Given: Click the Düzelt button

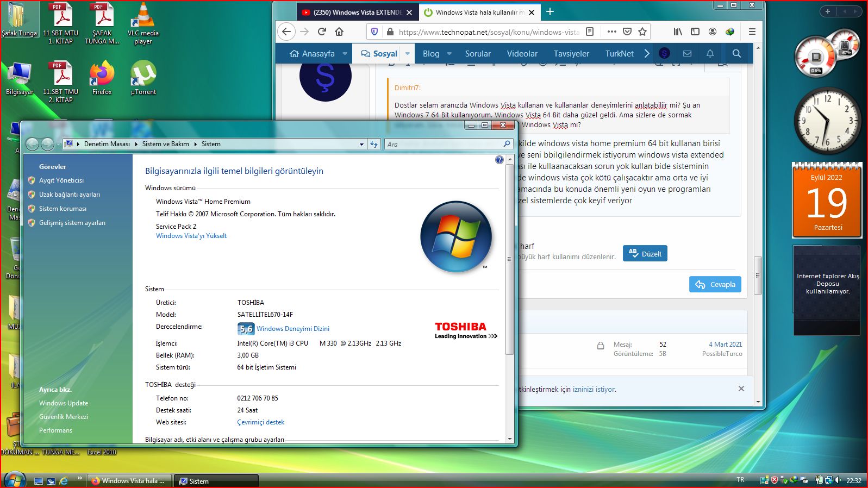Looking at the screenshot, I should point(645,254).
